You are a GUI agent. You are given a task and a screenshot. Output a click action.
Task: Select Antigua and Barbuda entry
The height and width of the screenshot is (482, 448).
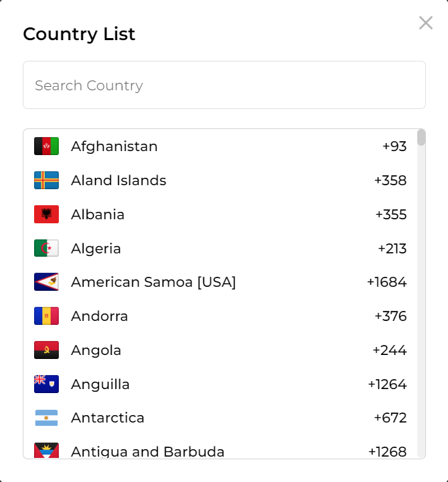click(x=220, y=451)
